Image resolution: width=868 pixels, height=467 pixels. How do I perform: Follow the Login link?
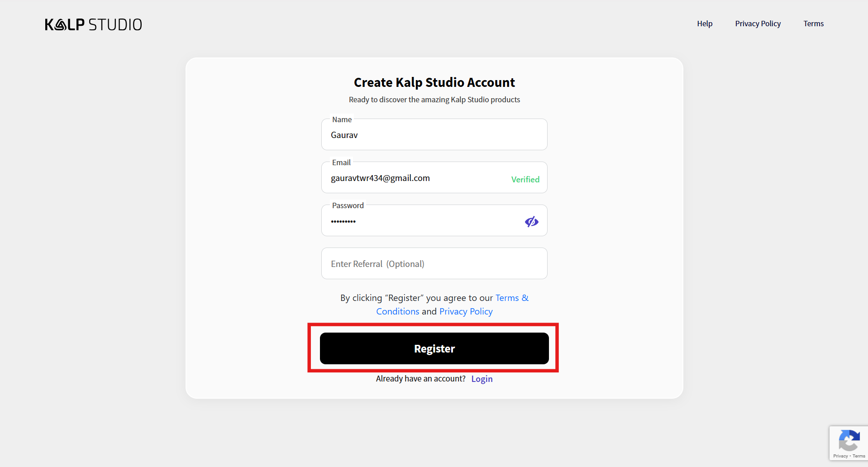pos(482,379)
